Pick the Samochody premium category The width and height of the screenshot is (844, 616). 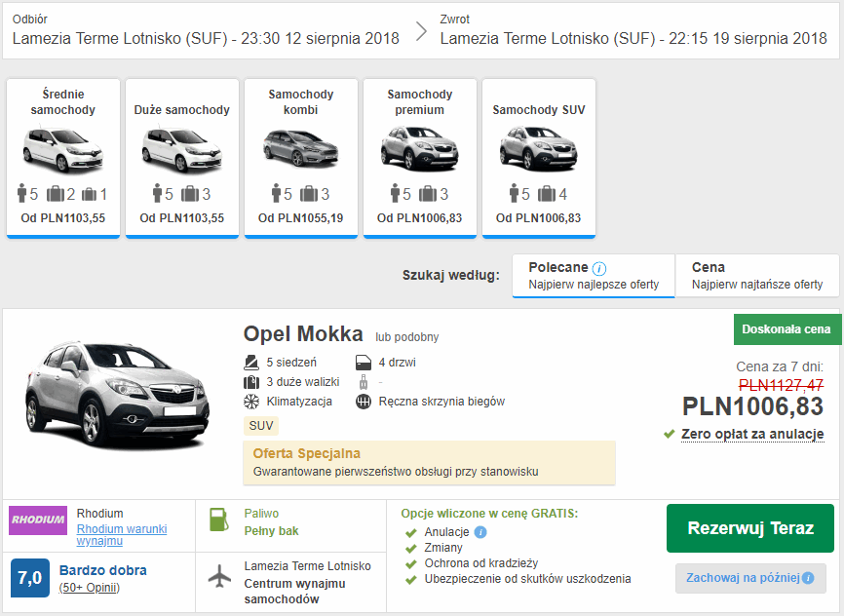(420, 157)
